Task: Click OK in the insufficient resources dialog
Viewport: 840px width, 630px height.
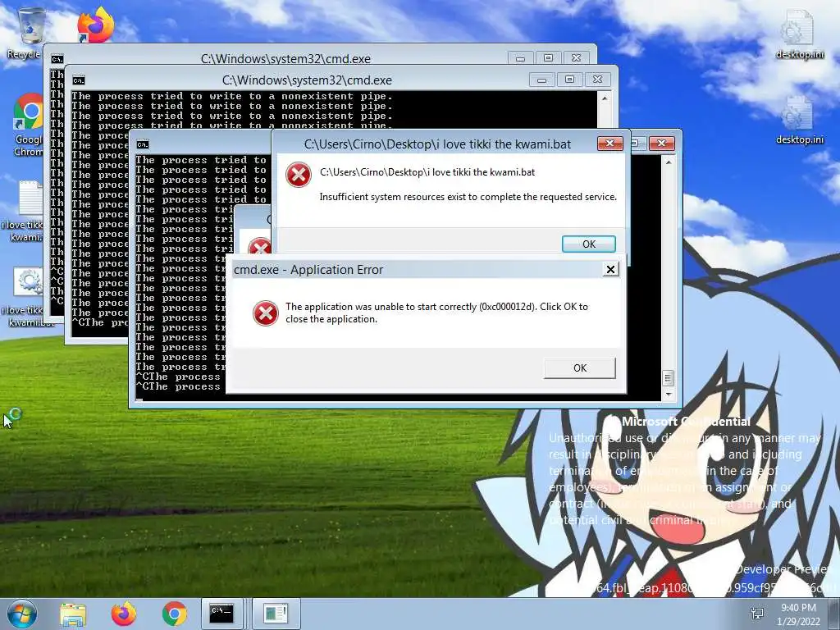Action: coord(589,244)
